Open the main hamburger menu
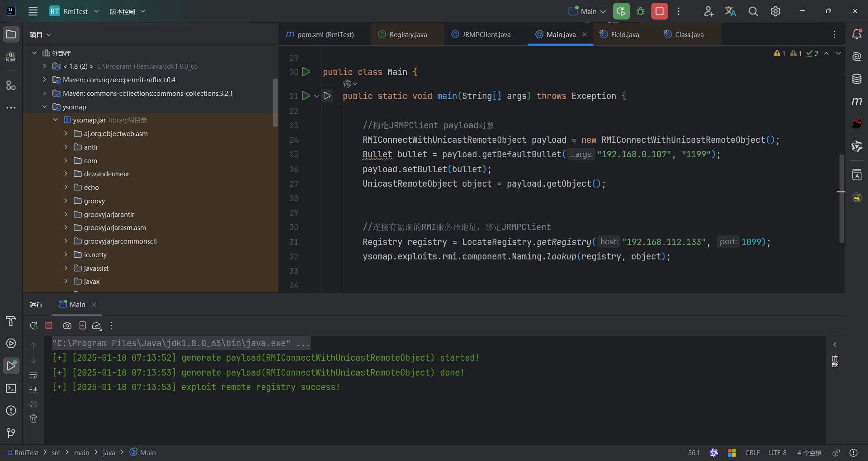The height and width of the screenshot is (461, 868). pos(33,11)
